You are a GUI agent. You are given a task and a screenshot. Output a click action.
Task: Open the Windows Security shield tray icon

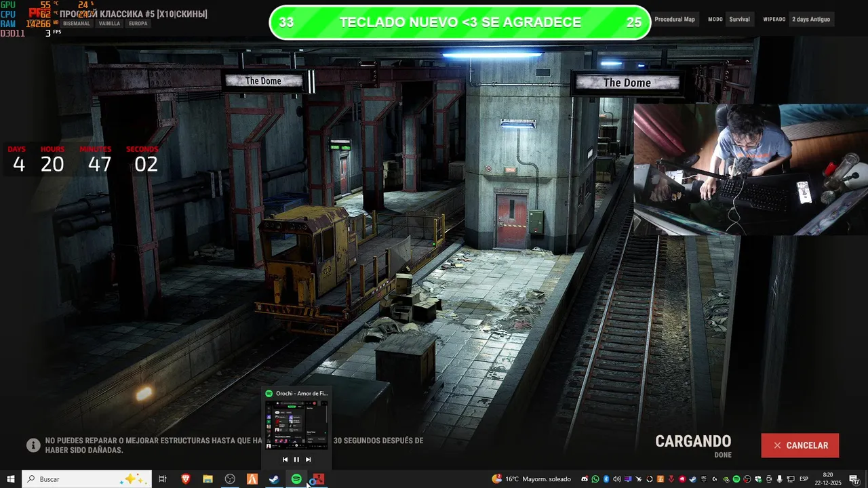click(757, 479)
